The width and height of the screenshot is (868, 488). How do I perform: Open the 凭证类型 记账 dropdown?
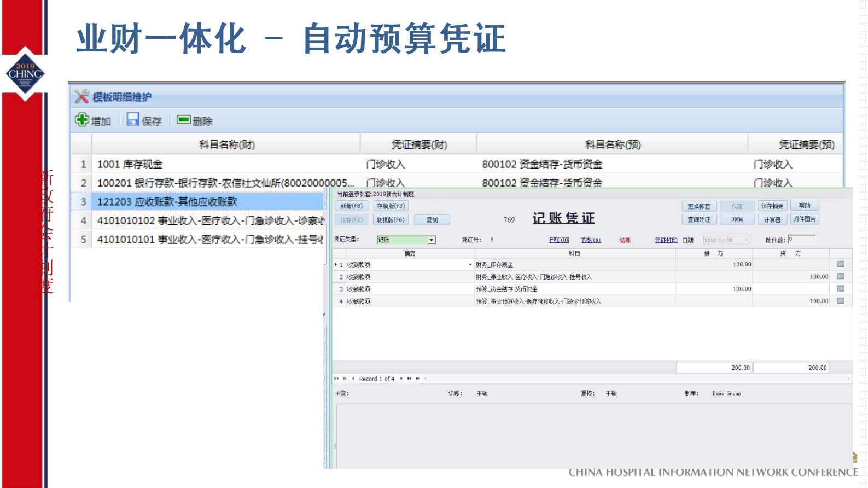click(x=432, y=240)
